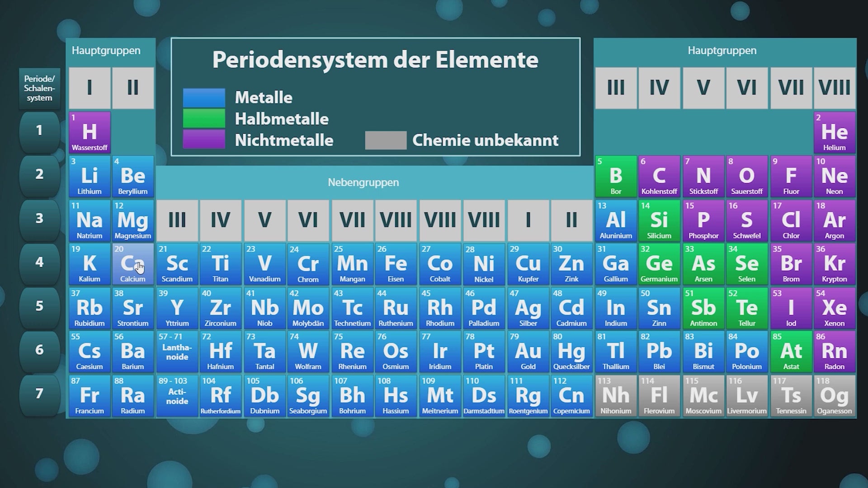Select the Nihonium (Nh) tile

(x=616, y=396)
